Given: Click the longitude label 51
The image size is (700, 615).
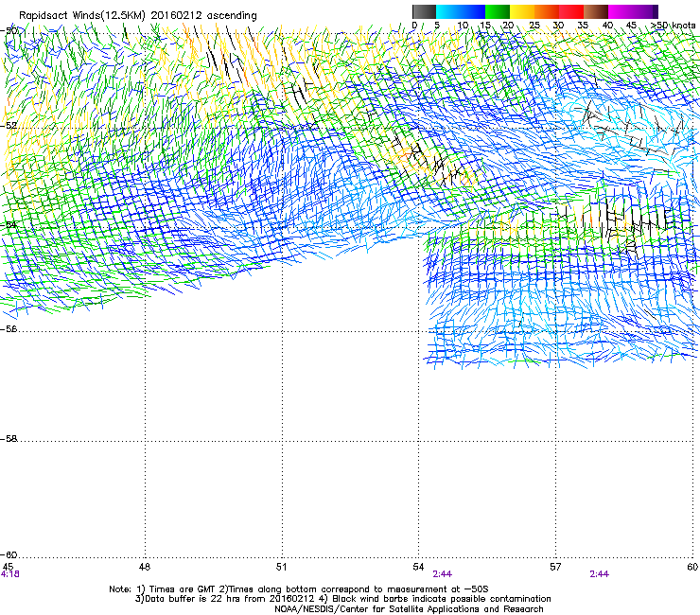Looking at the screenshot, I should point(281,567).
